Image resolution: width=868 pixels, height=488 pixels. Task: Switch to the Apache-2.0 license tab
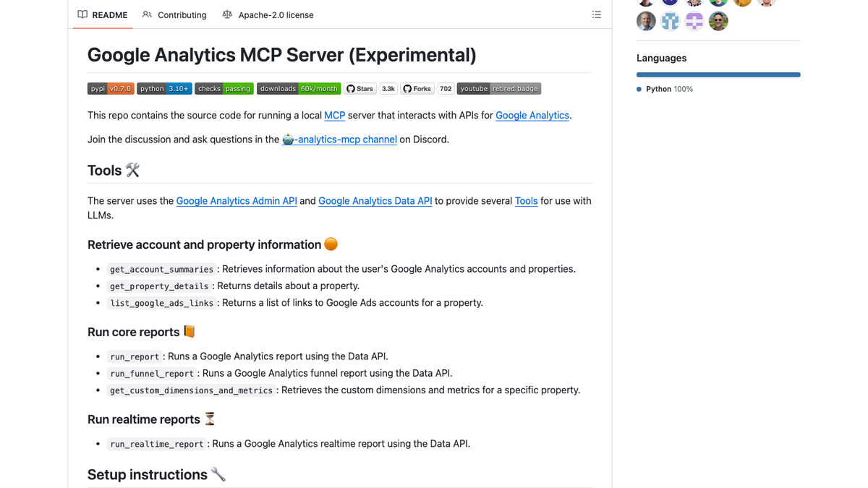click(x=268, y=14)
